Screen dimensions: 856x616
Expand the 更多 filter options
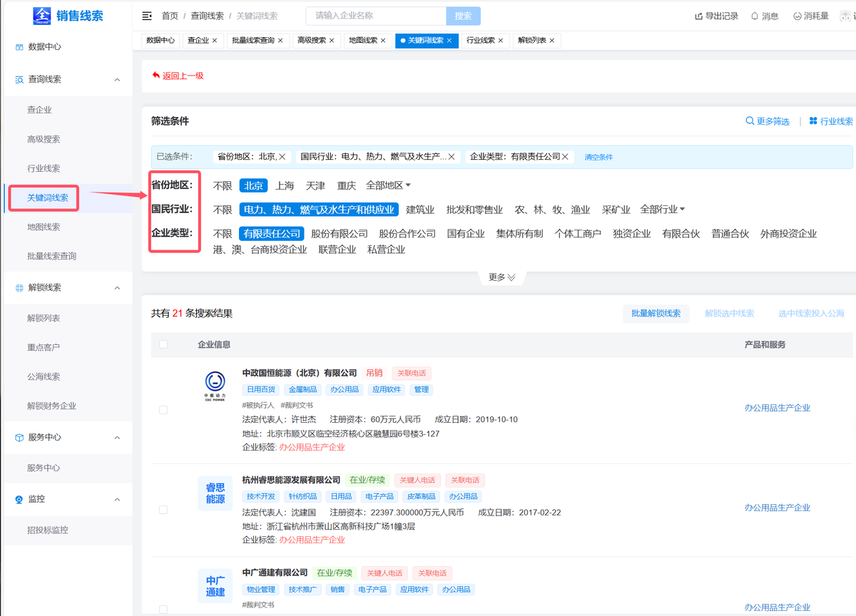501,277
